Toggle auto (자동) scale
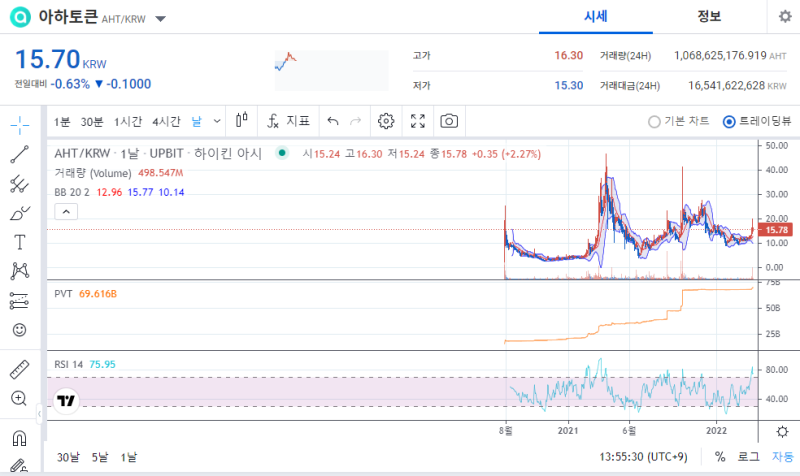Viewport: 800px width, 476px height. [783, 457]
